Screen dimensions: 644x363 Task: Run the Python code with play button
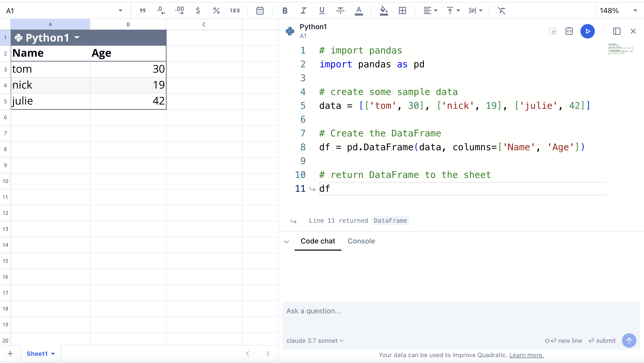tap(587, 31)
